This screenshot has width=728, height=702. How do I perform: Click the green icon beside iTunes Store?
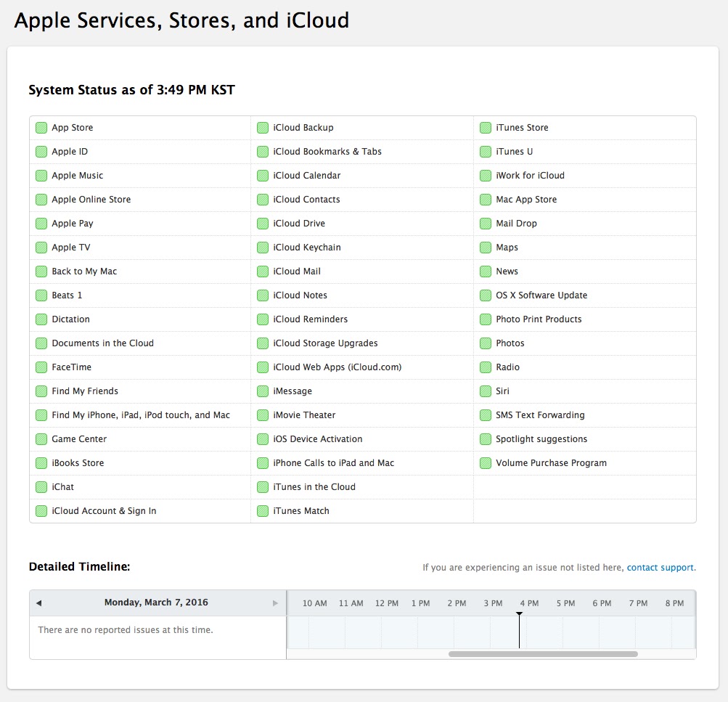tap(486, 128)
